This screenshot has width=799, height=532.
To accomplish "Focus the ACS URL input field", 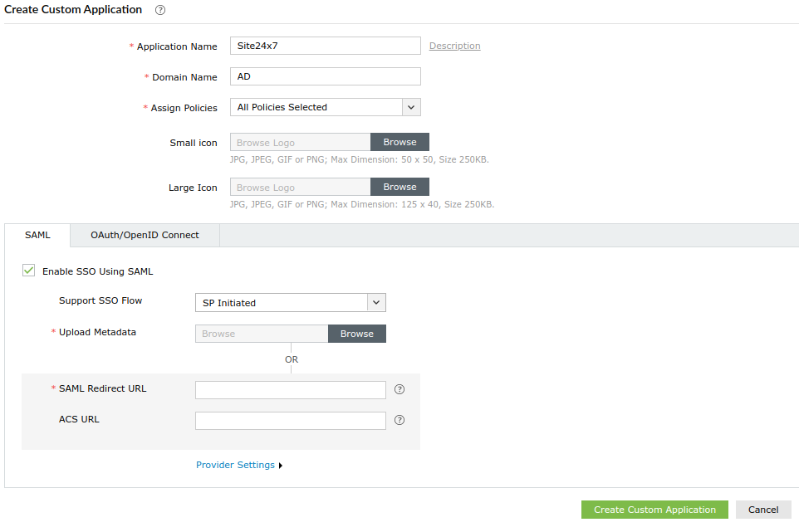I will tap(290, 421).
